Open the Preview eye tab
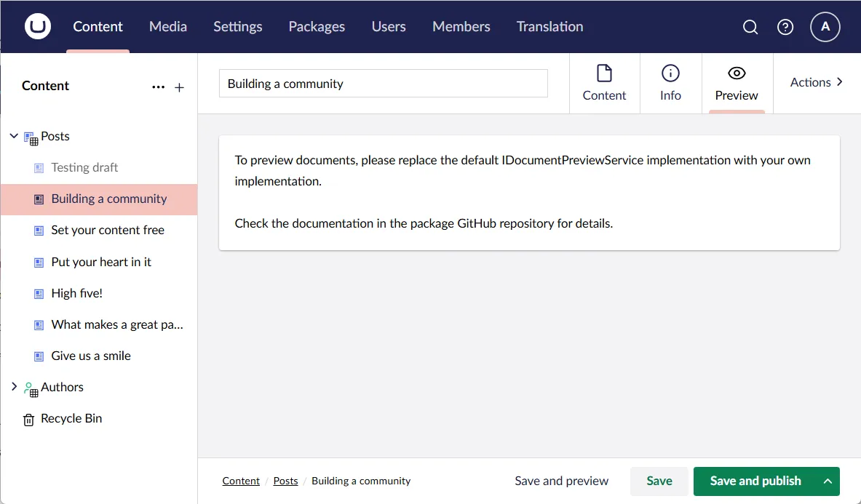Viewport: 861px width, 504px height. [737, 83]
